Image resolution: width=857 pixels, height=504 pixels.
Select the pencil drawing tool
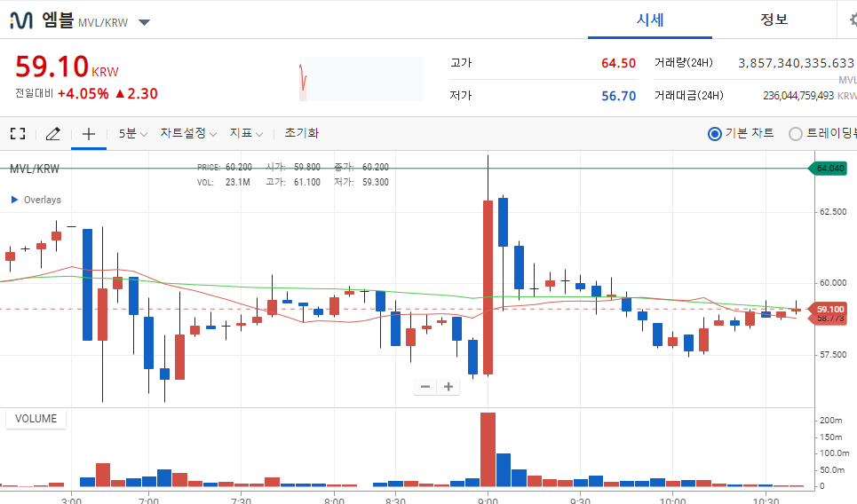53,134
